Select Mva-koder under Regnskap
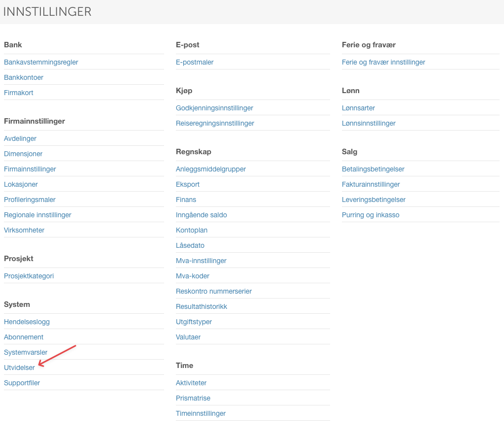 tap(193, 276)
